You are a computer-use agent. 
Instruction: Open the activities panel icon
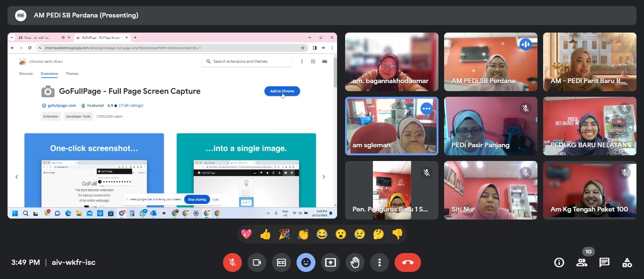tap(627, 262)
